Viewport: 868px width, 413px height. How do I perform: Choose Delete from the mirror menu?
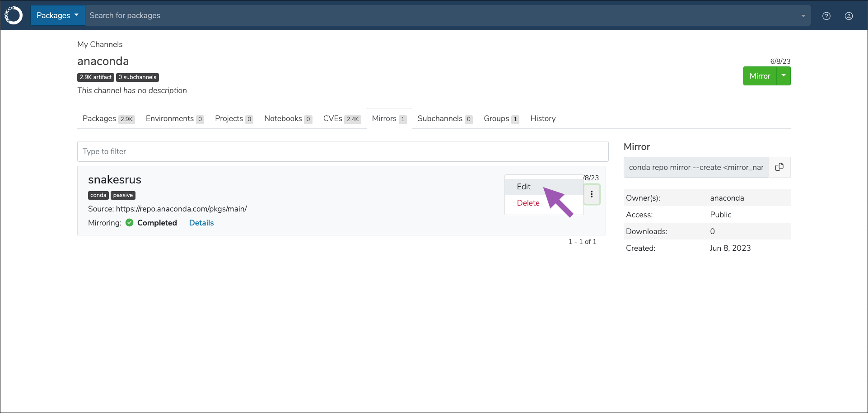point(544,203)
